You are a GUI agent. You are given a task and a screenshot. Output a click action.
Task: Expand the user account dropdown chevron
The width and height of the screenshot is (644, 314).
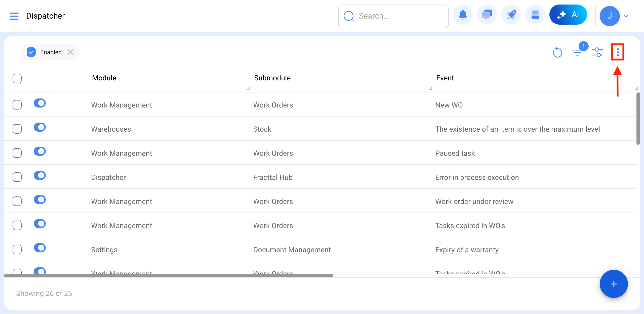click(626, 16)
